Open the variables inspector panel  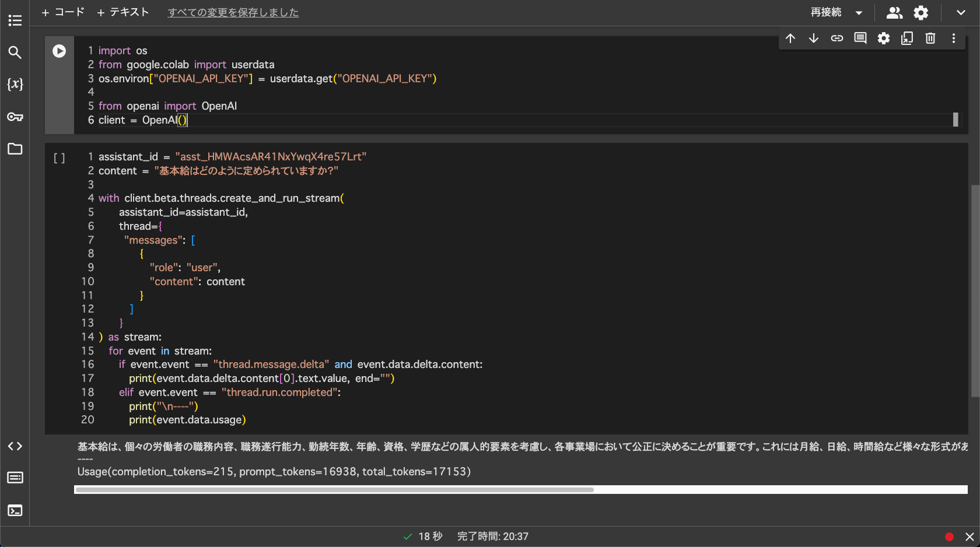(x=15, y=85)
